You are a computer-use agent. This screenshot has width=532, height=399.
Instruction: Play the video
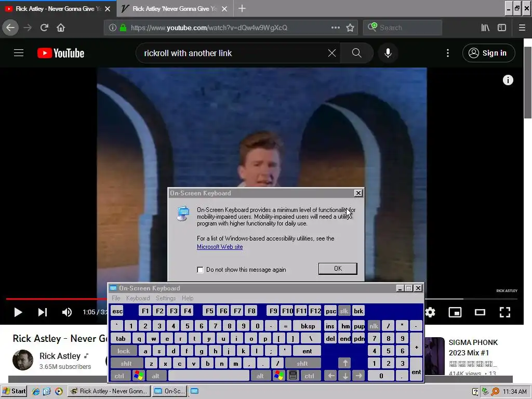(x=18, y=312)
